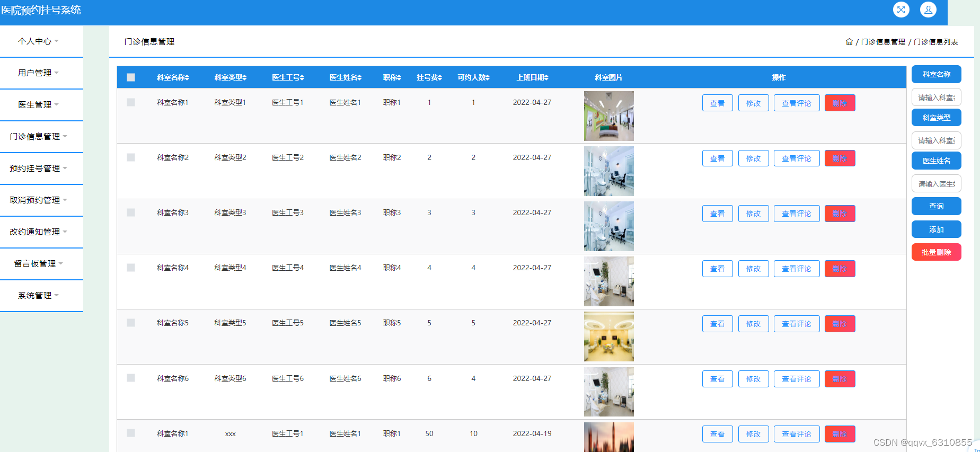
Task: Click the 科室类型 search input field
Action: tap(936, 140)
